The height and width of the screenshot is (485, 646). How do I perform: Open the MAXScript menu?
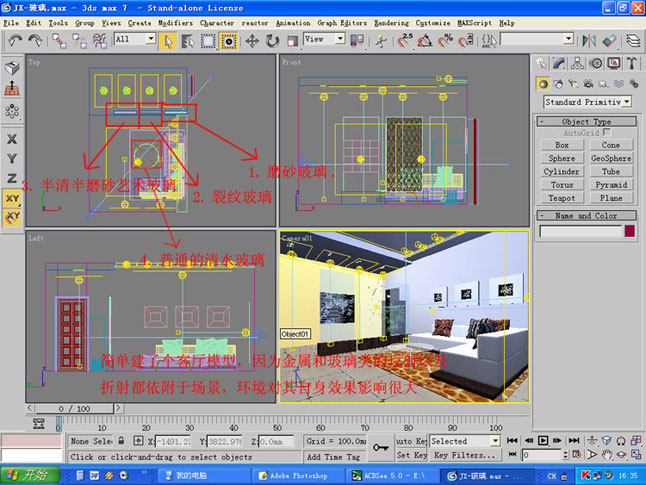[475, 23]
